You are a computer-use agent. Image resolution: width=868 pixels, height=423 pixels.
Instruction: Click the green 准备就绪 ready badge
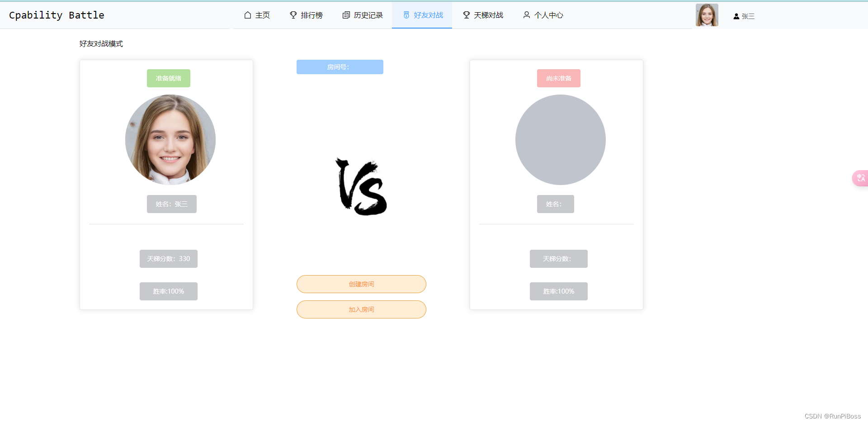pyautogui.click(x=169, y=78)
